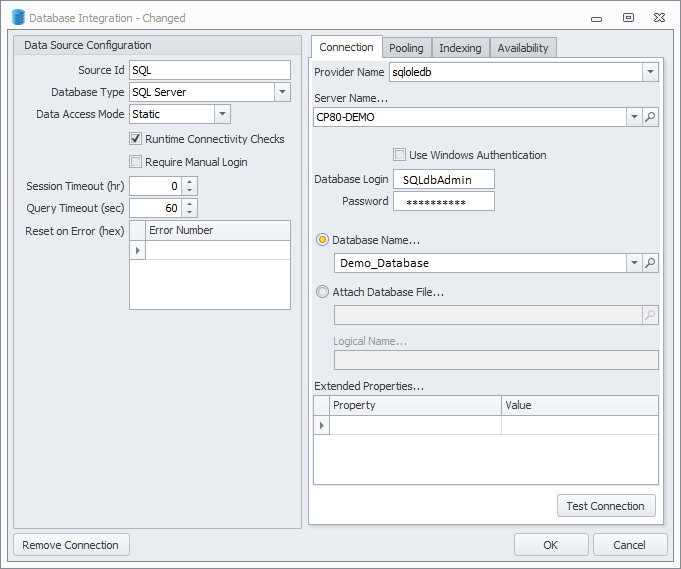The width and height of the screenshot is (681, 569).
Task: Minimize the Database Integration window
Action: pyautogui.click(x=596, y=19)
